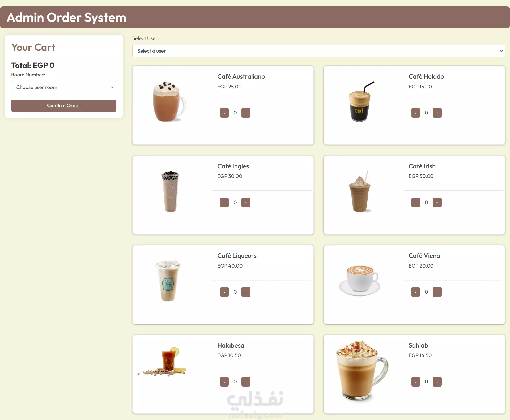The height and width of the screenshot is (420, 510).
Task: Click the Halabesa product name
Action: [231, 345]
